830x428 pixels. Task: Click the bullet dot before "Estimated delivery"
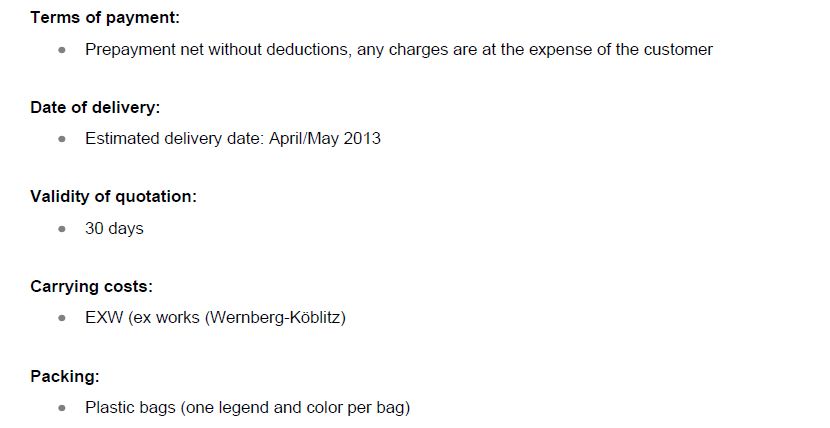coord(63,139)
